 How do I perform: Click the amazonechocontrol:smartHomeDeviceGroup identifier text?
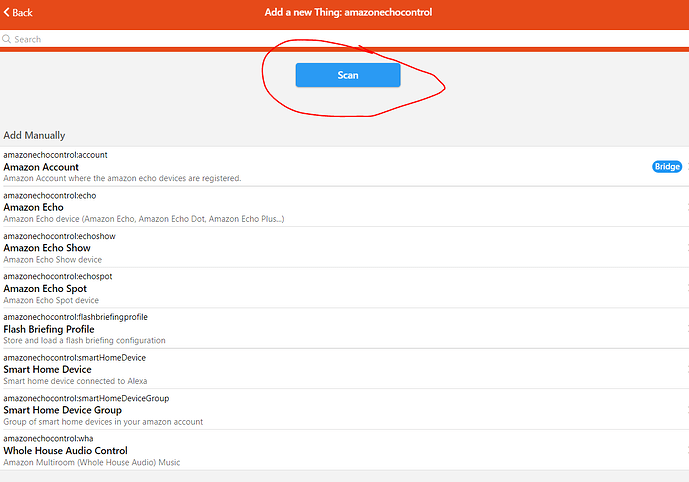86,398
